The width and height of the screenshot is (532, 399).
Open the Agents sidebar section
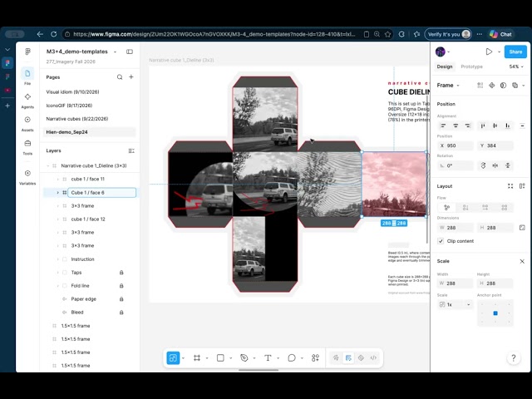(x=27, y=101)
